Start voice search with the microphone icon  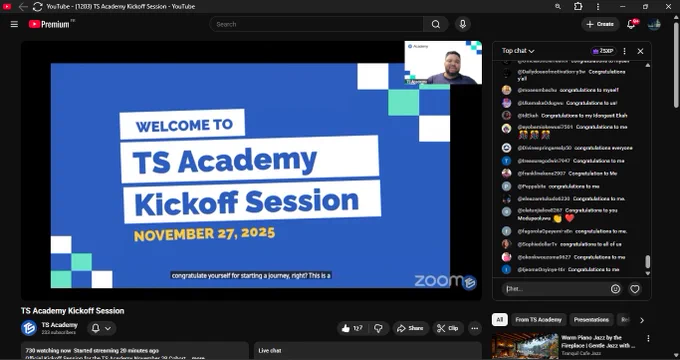point(463,24)
